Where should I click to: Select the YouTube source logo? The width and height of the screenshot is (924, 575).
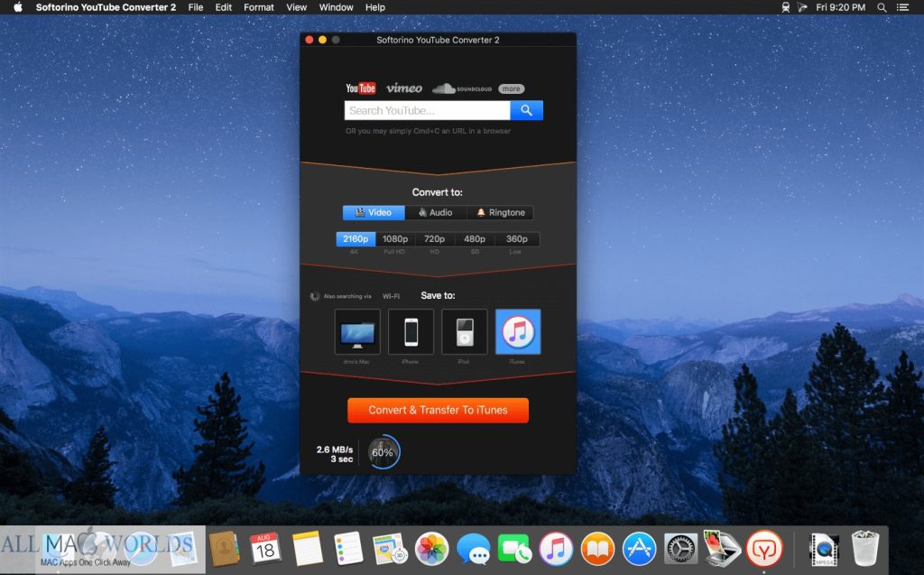point(361,88)
